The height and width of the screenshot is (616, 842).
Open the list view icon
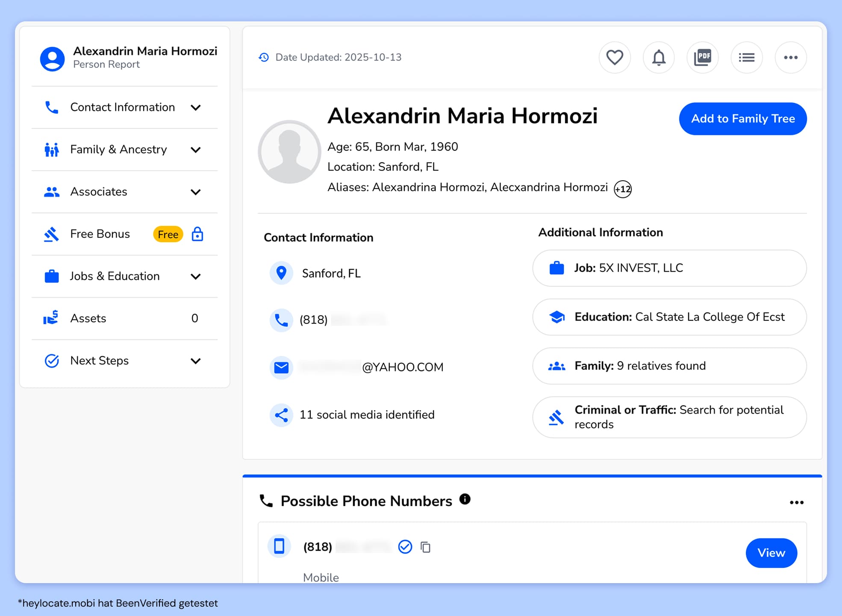747,57
